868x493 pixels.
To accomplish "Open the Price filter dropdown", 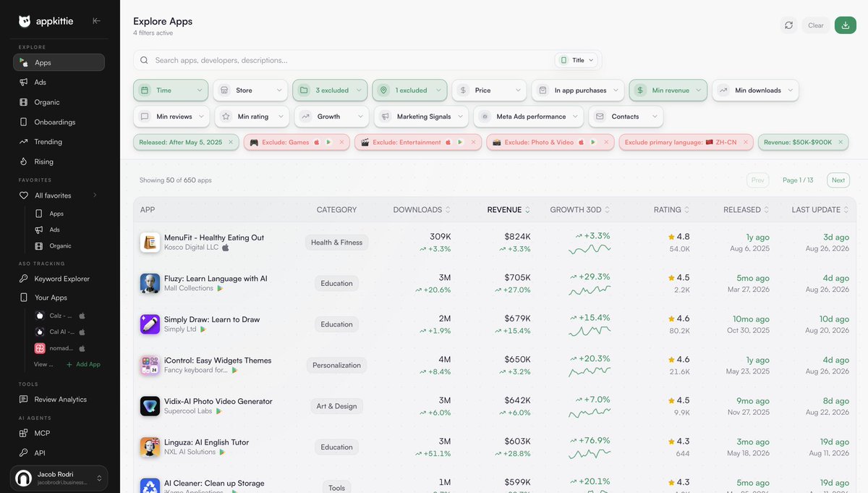I will [489, 90].
